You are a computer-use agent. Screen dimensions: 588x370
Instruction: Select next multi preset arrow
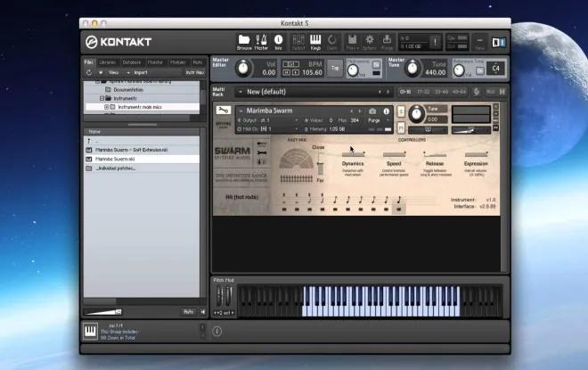pos(388,92)
